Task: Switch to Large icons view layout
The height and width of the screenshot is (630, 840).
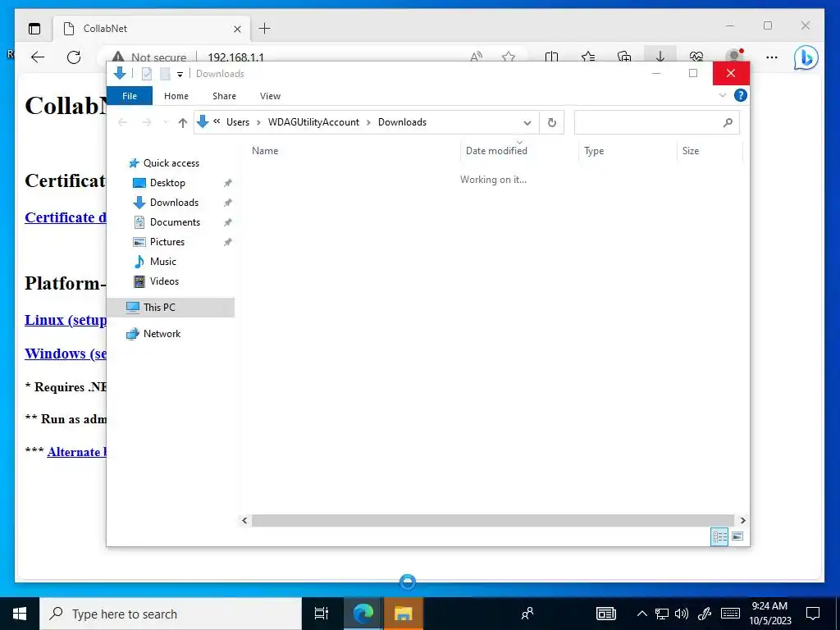Action: click(737, 536)
